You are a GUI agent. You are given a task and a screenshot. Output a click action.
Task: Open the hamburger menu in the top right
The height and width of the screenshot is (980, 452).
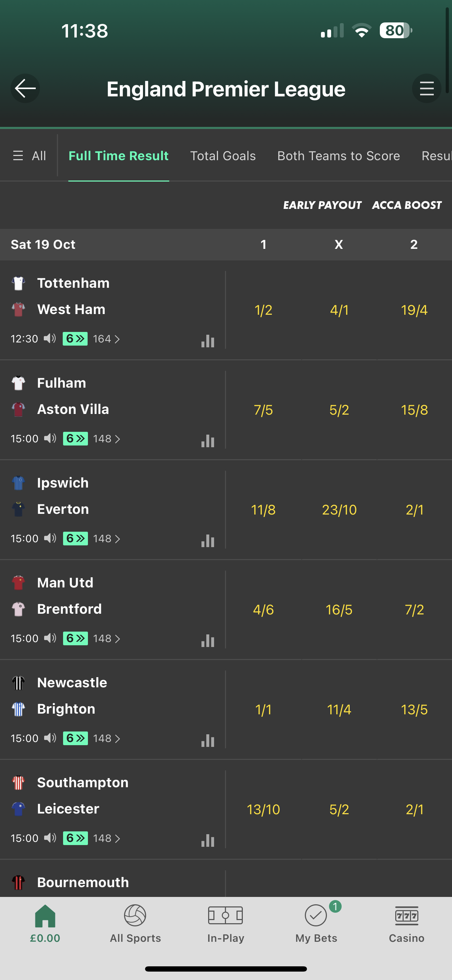pos(426,88)
